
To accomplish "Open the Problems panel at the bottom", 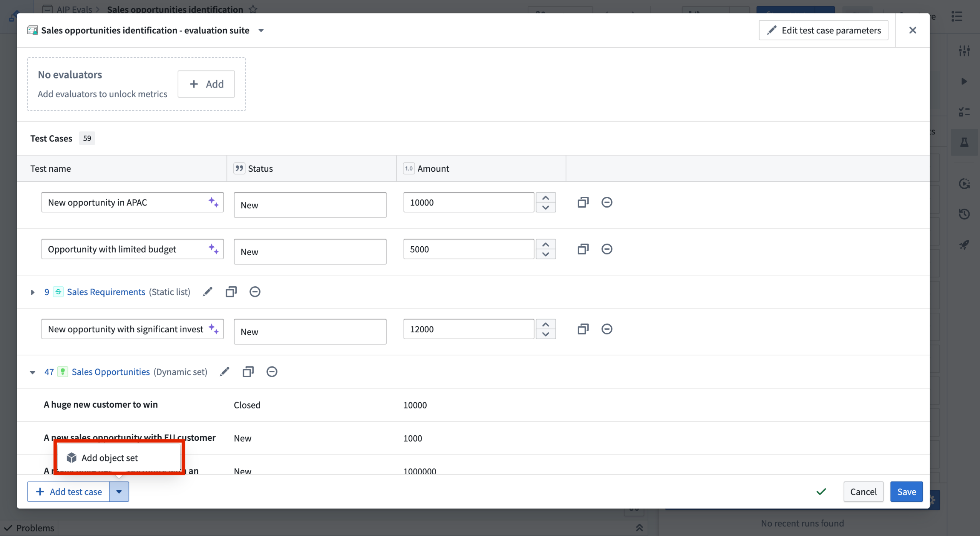I will 29,528.
